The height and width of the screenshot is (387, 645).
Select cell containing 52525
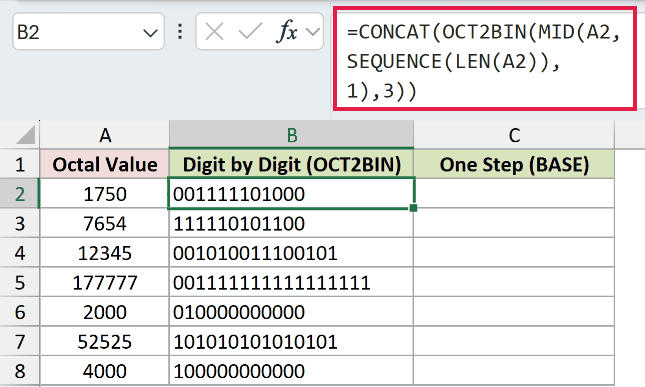(104, 342)
